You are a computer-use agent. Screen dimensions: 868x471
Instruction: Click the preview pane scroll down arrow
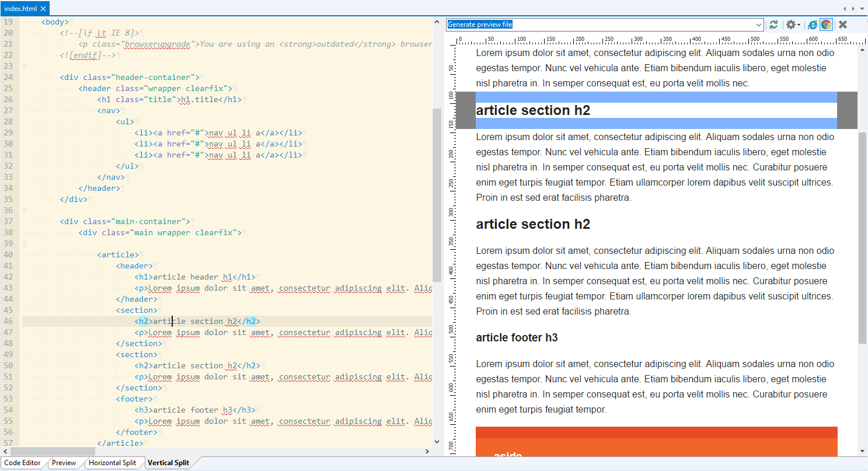click(x=862, y=451)
